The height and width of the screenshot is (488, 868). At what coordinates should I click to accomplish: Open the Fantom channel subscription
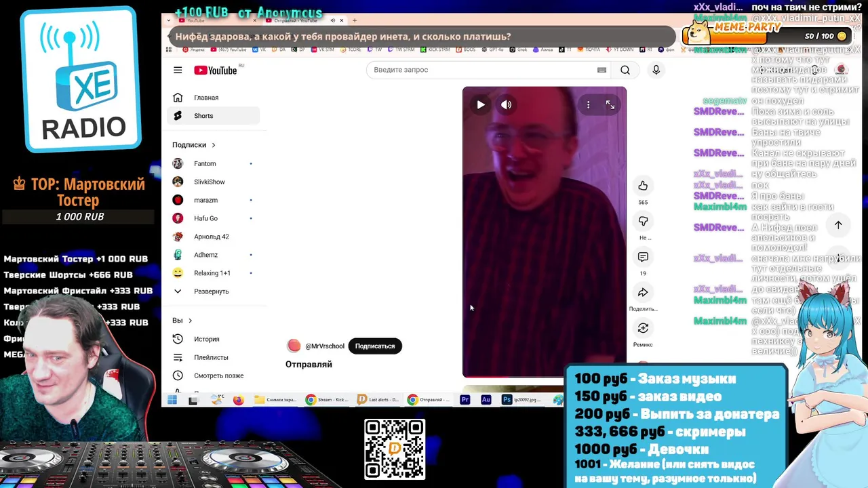click(213, 163)
